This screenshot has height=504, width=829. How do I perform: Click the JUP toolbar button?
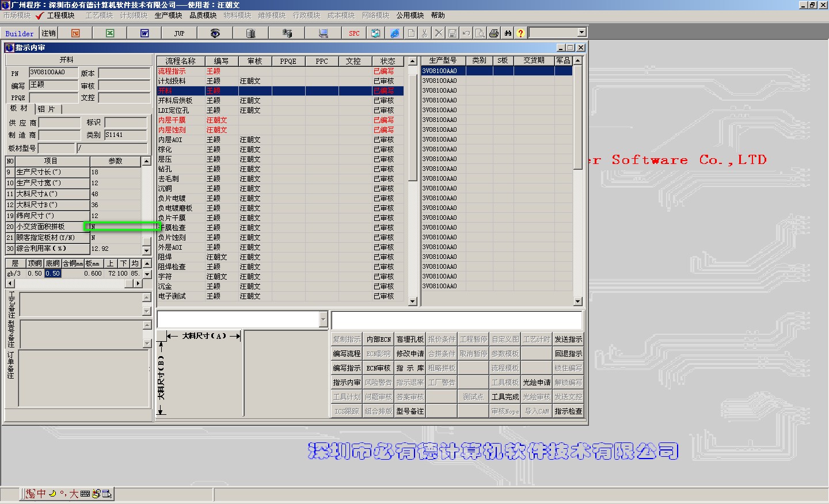pyautogui.click(x=179, y=33)
